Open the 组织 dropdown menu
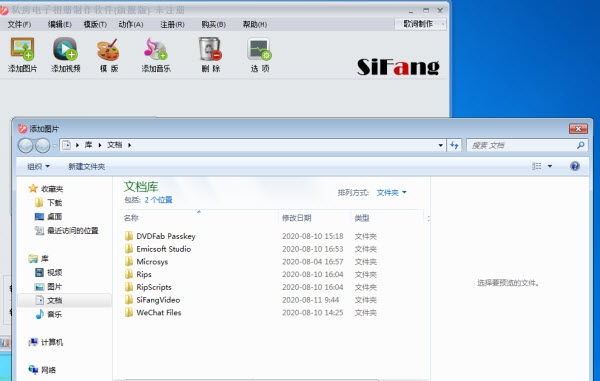 pyautogui.click(x=38, y=166)
